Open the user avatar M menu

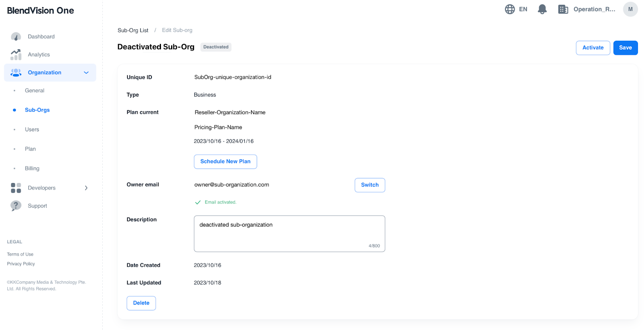click(630, 9)
